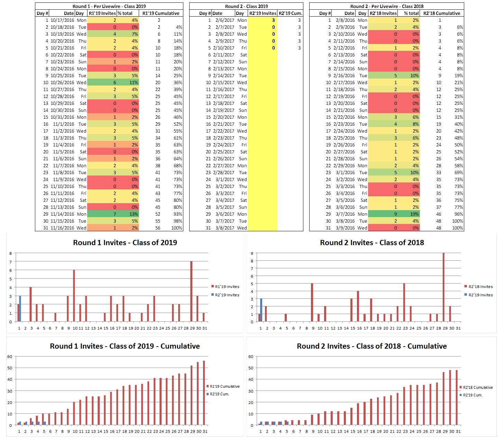The height and width of the screenshot is (439, 504).
Task: Select the "Round 1 Invites - Class of 2019 - Cumulative" title
Action: tap(125, 346)
